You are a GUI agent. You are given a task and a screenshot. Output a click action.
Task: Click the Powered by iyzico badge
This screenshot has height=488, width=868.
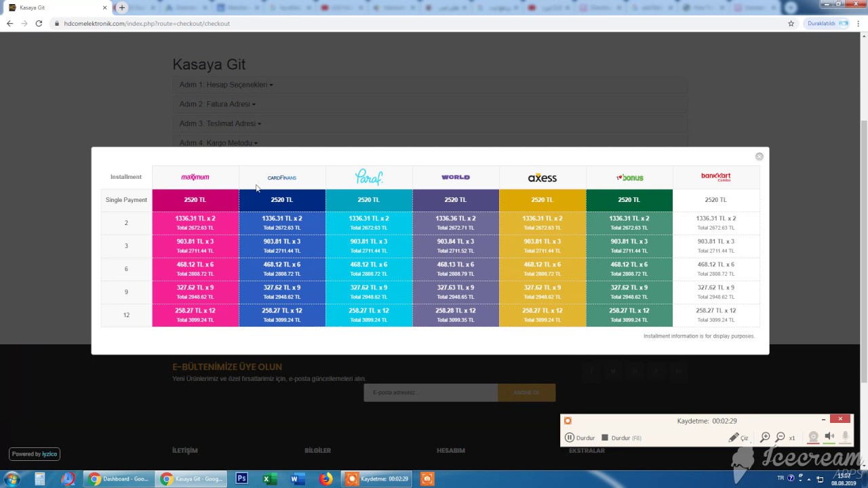pyautogui.click(x=35, y=454)
